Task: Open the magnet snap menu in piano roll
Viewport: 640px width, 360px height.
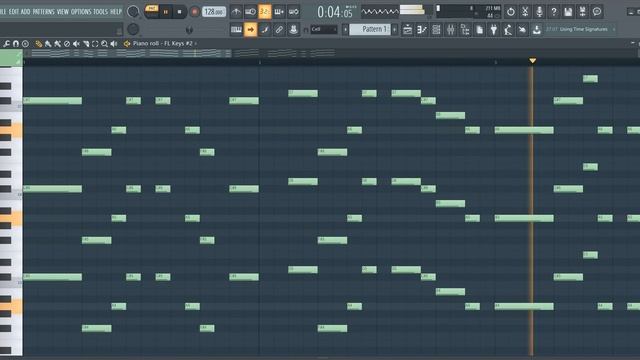Action: click(16, 44)
